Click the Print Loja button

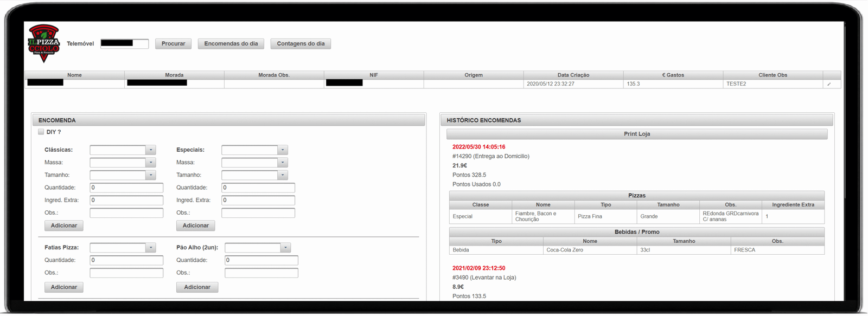pyautogui.click(x=636, y=134)
